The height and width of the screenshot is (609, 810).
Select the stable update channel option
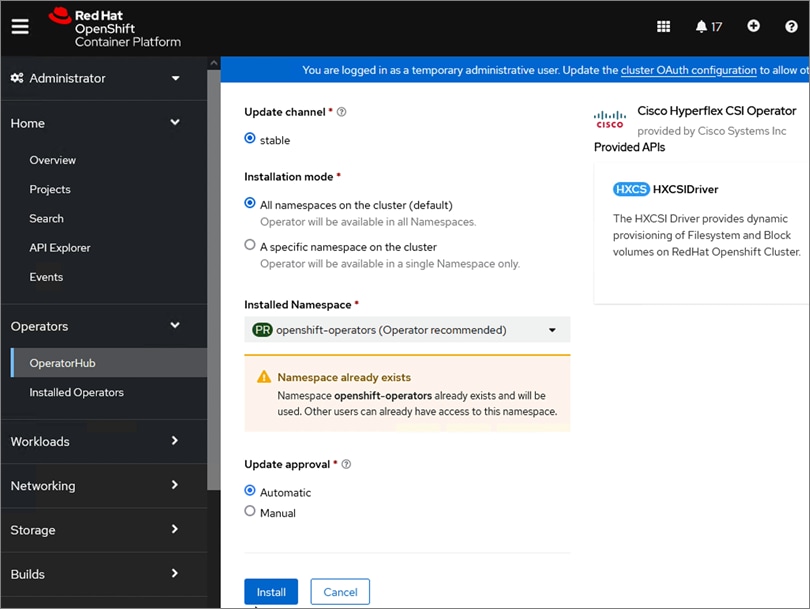[250, 139]
